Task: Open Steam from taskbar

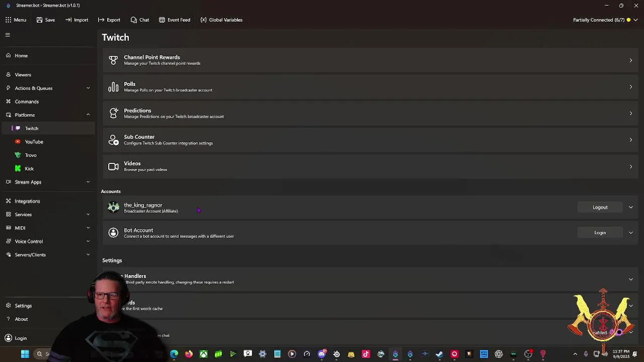Action: 439,354
